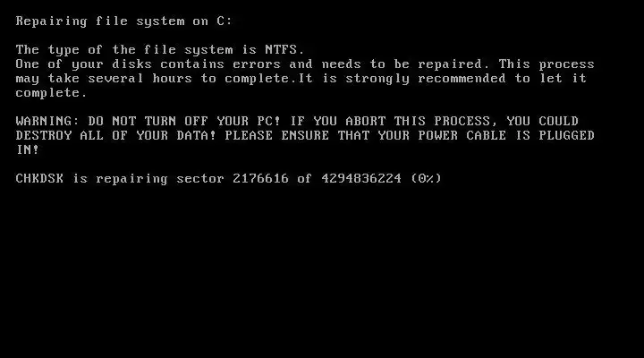Click the (0%) progress percentage indicator
644x358 pixels.
(x=426, y=178)
